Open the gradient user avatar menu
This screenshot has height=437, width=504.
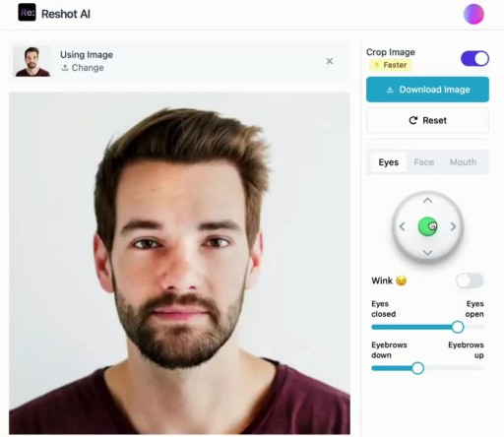(x=473, y=14)
